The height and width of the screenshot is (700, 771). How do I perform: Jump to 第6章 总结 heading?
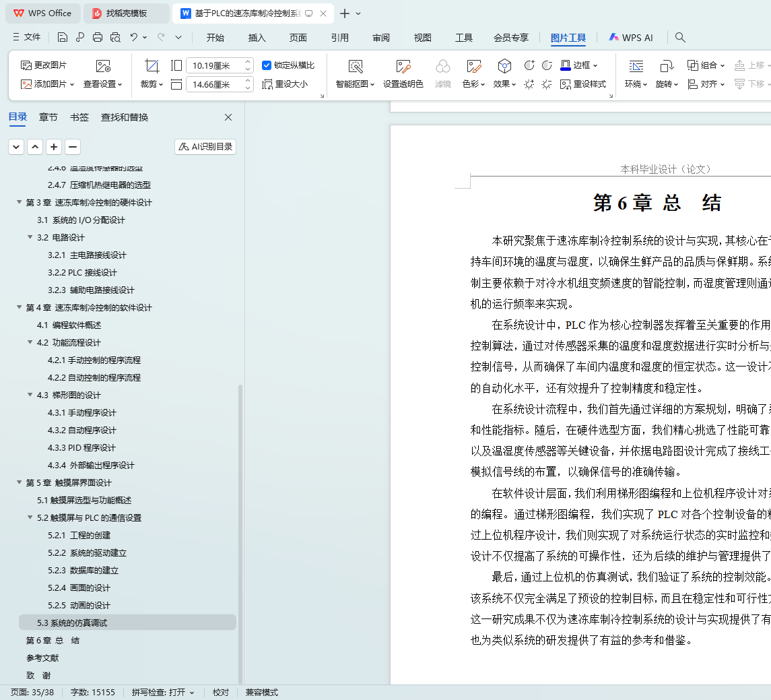[x=53, y=641]
